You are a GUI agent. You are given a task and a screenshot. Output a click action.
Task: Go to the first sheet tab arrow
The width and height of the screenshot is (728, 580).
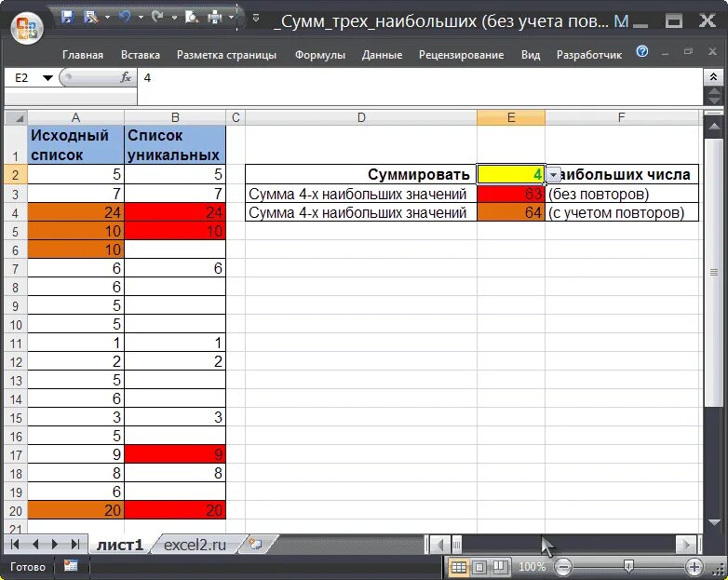(14, 545)
